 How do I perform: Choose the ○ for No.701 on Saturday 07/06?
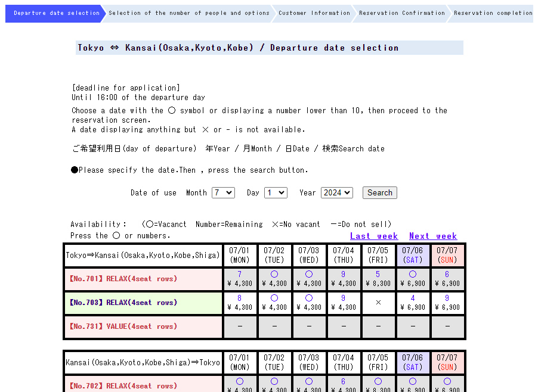click(x=413, y=275)
